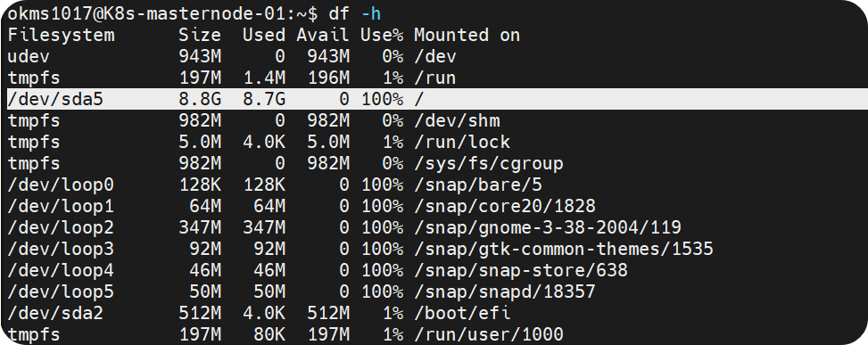Click '/dev/loop4' in the Filesystem column

point(61,270)
